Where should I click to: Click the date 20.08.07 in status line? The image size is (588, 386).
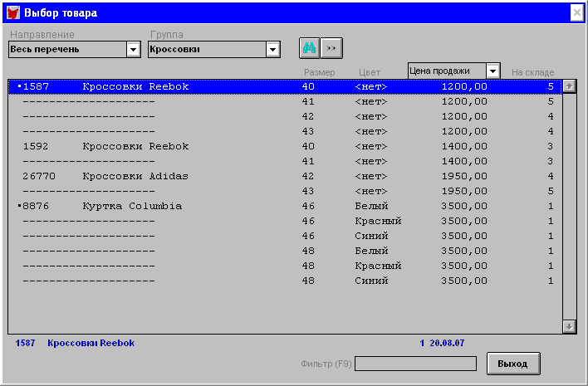click(x=447, y=343)
